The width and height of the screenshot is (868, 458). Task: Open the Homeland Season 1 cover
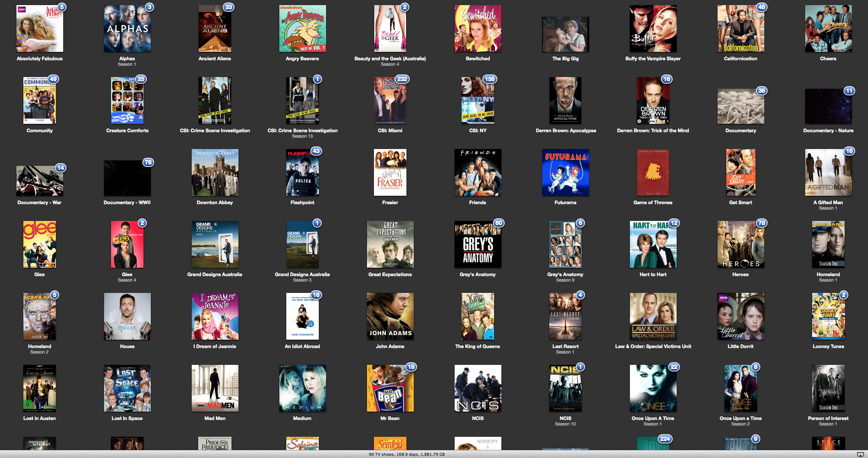(828, 244)
